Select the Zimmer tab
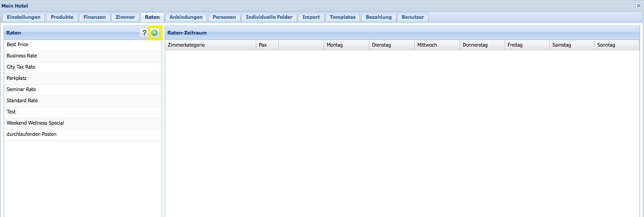This screenshot has height=217, width=644. (125, 17)
